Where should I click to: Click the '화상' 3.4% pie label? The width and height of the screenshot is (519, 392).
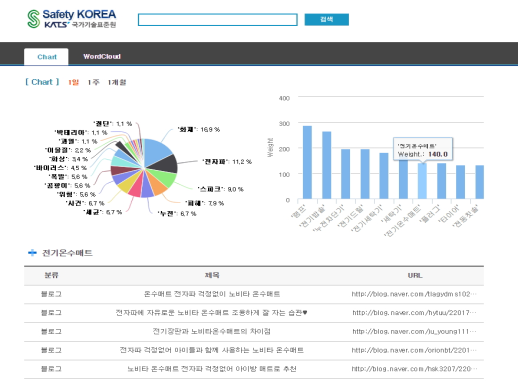point(68,159)
